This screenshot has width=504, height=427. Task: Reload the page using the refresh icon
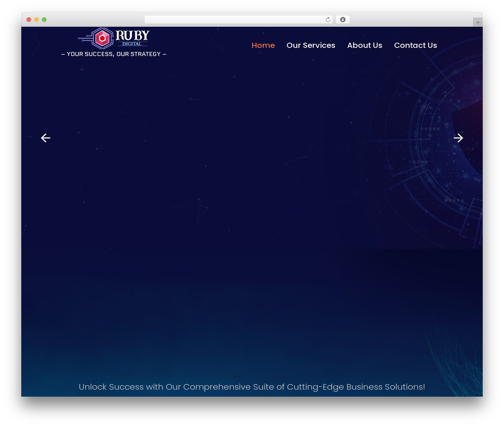328,20
